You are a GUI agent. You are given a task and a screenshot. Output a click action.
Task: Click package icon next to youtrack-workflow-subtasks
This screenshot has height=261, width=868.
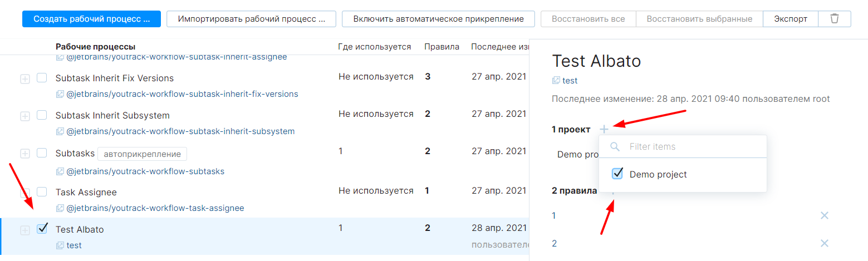(60, 171)
